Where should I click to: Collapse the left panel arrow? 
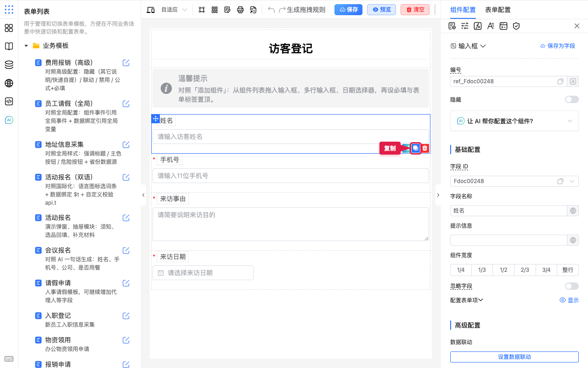[x=143, y=195]
